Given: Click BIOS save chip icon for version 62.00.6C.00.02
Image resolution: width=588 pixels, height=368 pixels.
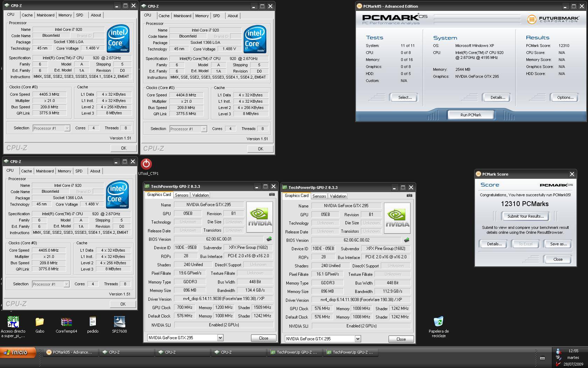Looking at the screenshot, I should pyautogui.click(x=406, y=240).
